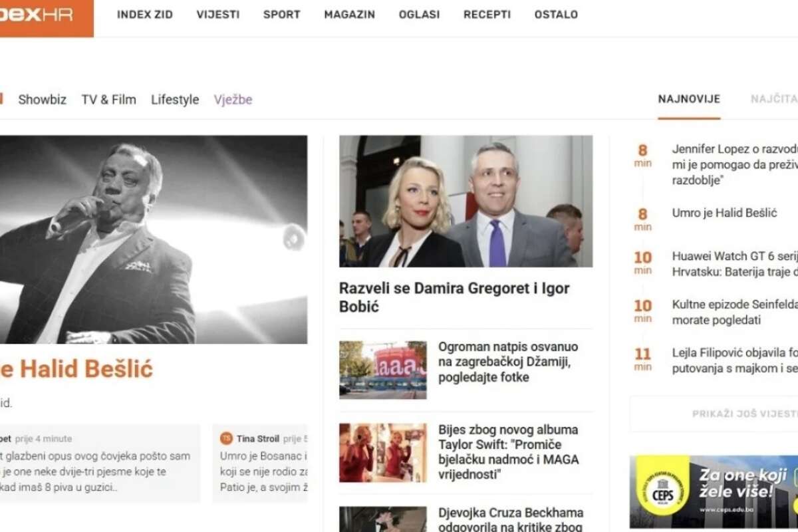Open the OGLASI menu item
This screenshot has width=798, height=532.
click(x=419, y=15)
